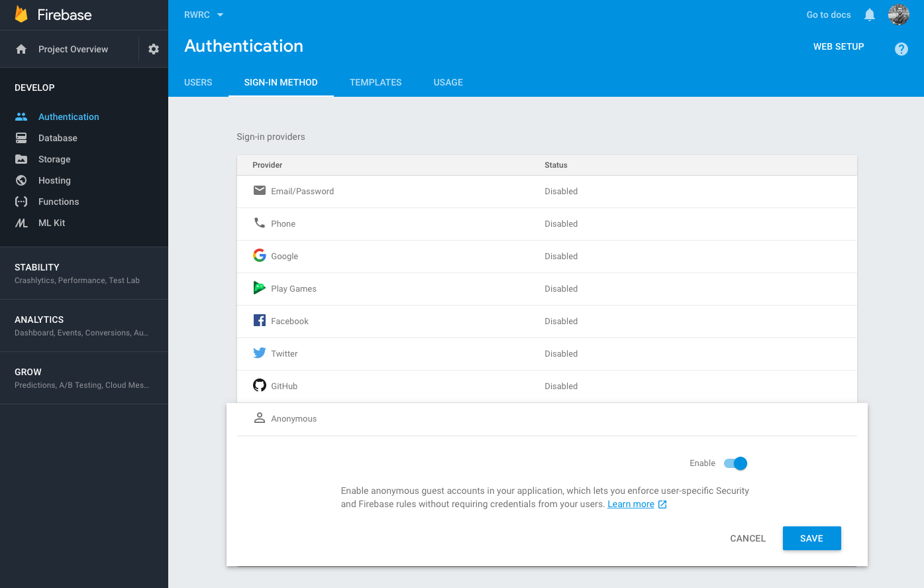924x588 pixels.
Task: Expand the Grow section
Action: coord(84,378)
